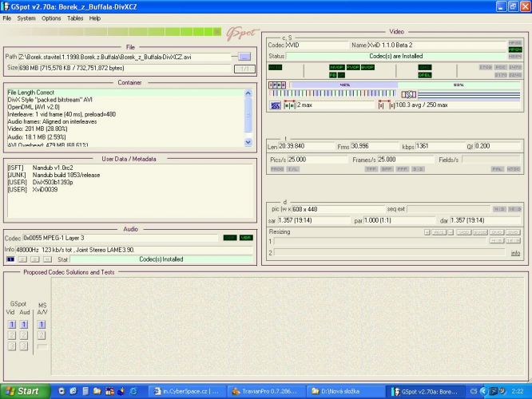Click the kbps 1361 value
This screenshot has height=399, width=532.
tap(439, 146)
